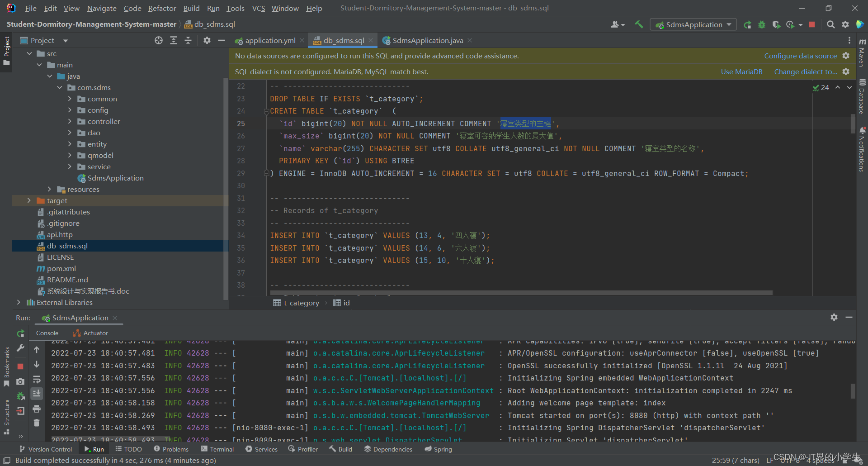Open data source banner settings gear

846,56
